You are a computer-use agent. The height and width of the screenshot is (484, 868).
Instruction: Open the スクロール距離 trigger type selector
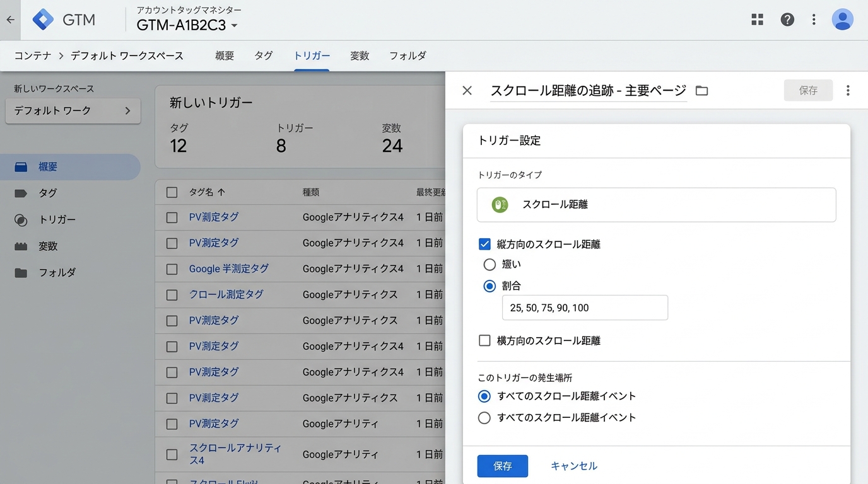(x=656, y=205)
